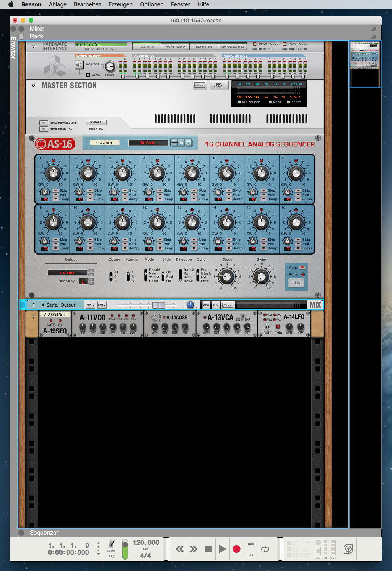Start recording with the red record button
The image size is (392, 571).
(237, 549)
